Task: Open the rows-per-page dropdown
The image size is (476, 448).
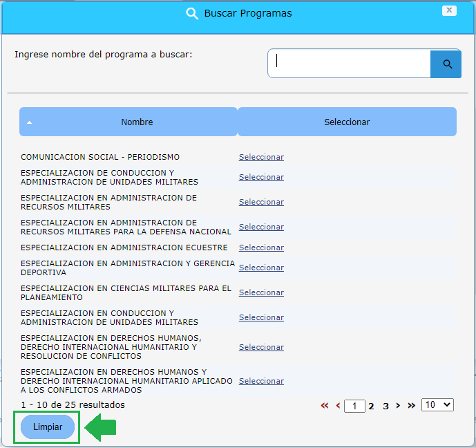Action: pos(437,405)
